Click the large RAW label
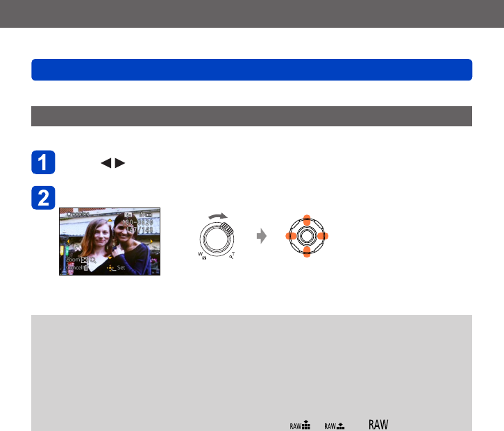The width and height of the screenshot is (504, 431). 378,425
